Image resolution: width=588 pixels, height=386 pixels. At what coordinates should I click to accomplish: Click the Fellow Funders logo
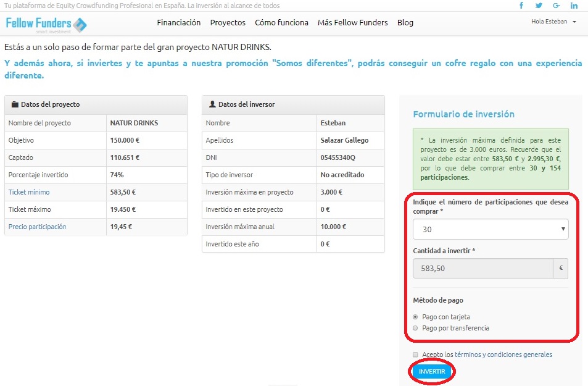[46, 25]
